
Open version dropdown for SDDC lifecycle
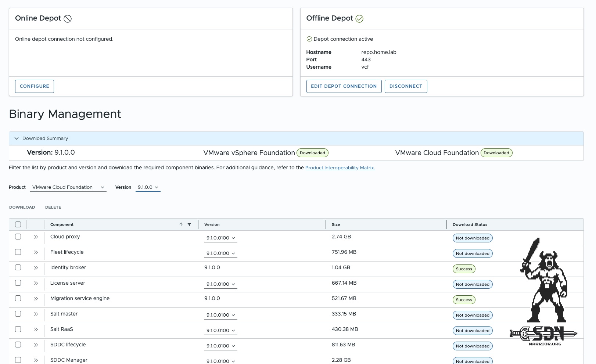pyautogui.click(x=221, y=346)
